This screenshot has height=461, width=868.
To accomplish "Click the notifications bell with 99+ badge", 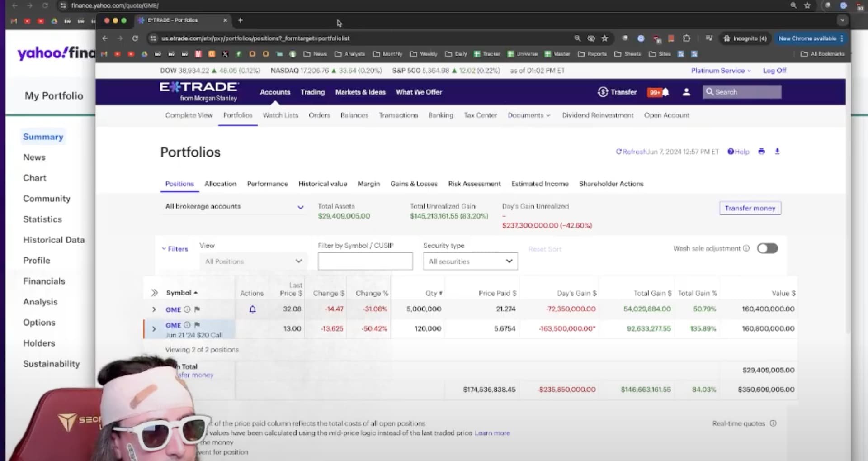I will pos(658,92).
